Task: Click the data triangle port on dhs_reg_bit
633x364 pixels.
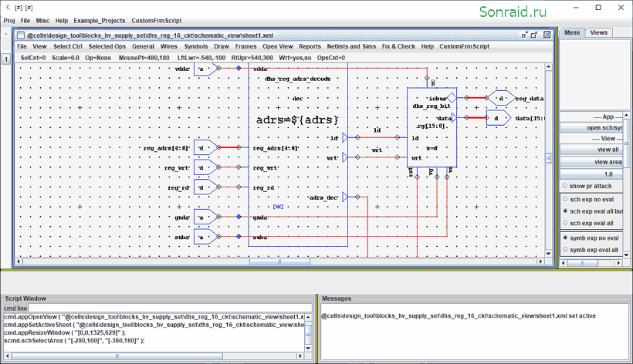Action: [454, 118]
